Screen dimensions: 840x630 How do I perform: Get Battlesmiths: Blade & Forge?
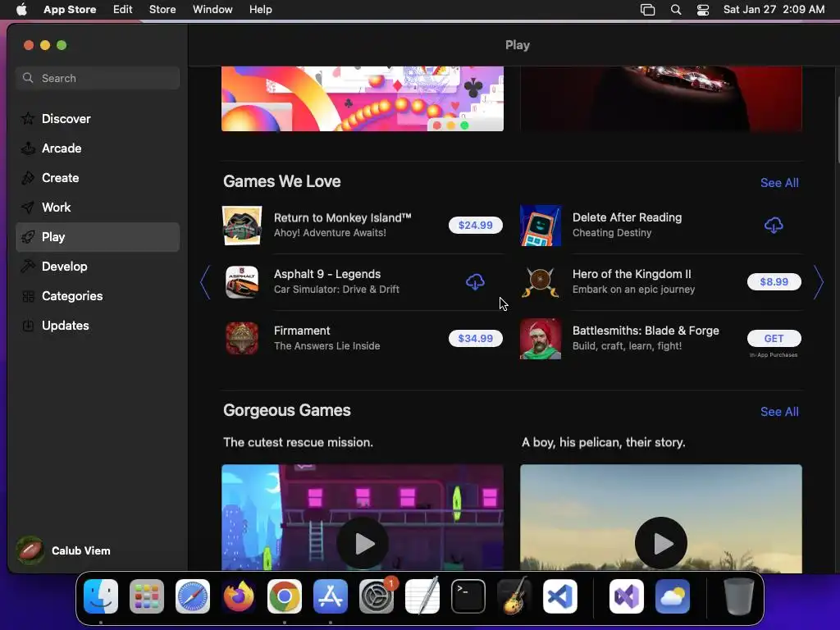coord(774,339)
